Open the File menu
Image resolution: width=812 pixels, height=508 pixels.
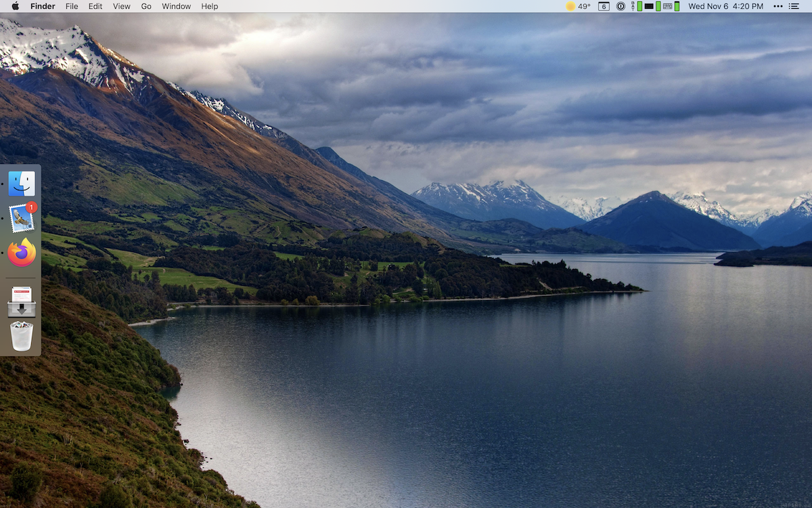[x=72, y=6]
